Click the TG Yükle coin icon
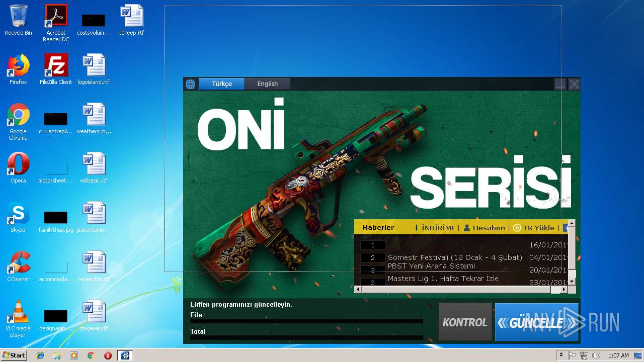644x362 pixels. (517, 228)
